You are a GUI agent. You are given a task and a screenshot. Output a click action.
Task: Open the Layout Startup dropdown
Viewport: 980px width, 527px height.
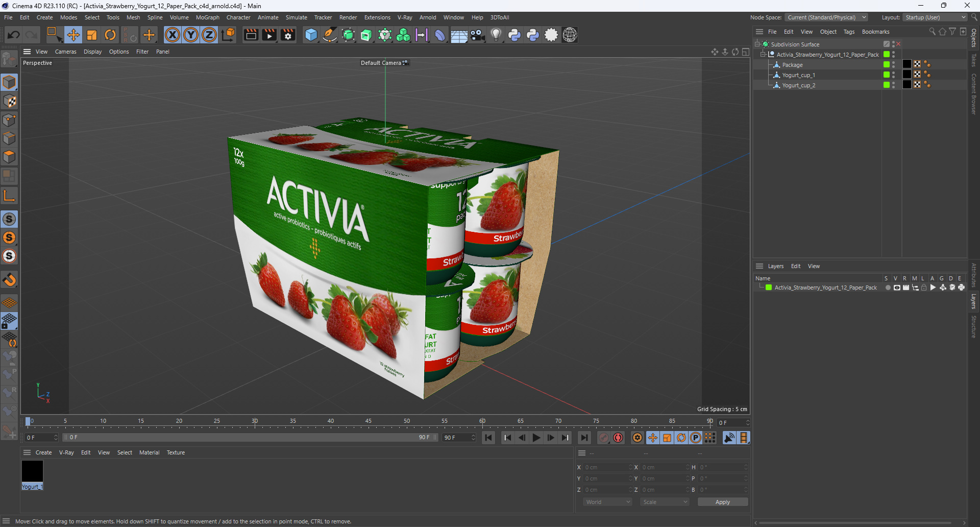935,17
